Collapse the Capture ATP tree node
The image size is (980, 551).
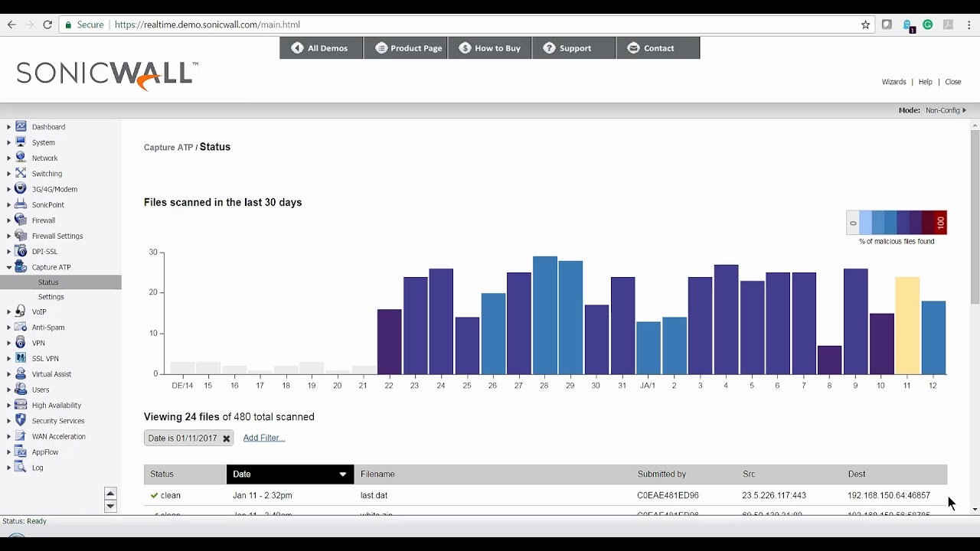(x=8, y=267)
